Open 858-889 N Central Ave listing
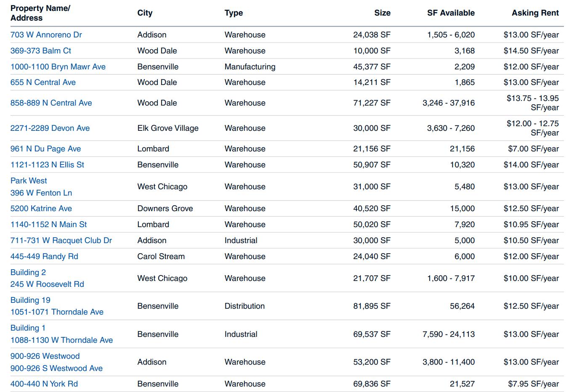The image size is (574, 392). tap(51, 103)
